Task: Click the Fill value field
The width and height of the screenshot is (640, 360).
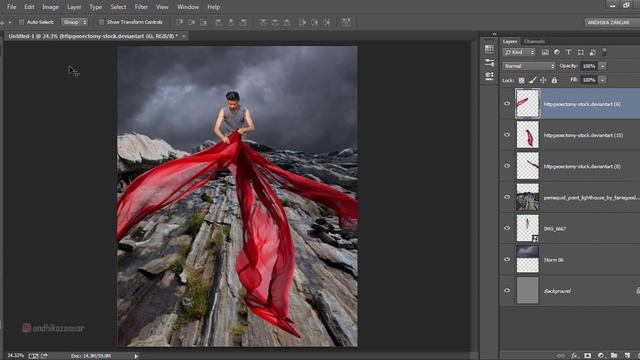Action: point(589,80)
